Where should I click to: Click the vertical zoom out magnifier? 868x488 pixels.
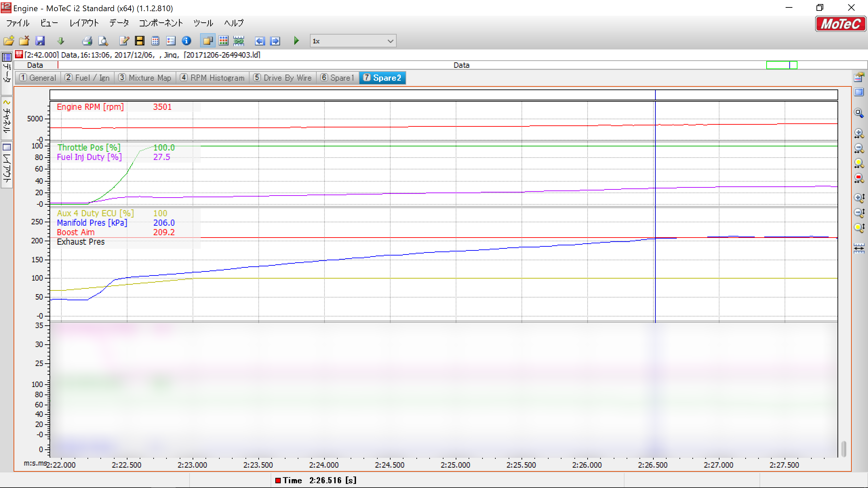pos(859,212)
